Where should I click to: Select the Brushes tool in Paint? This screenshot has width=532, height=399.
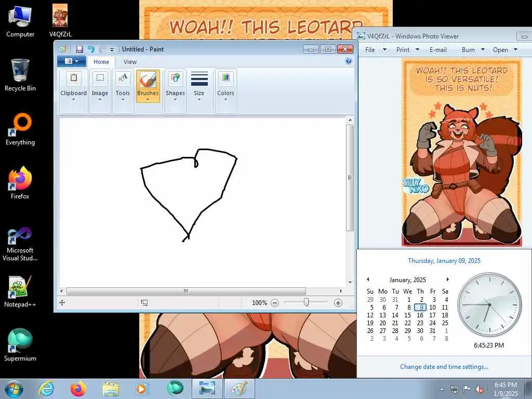(148, 81)
